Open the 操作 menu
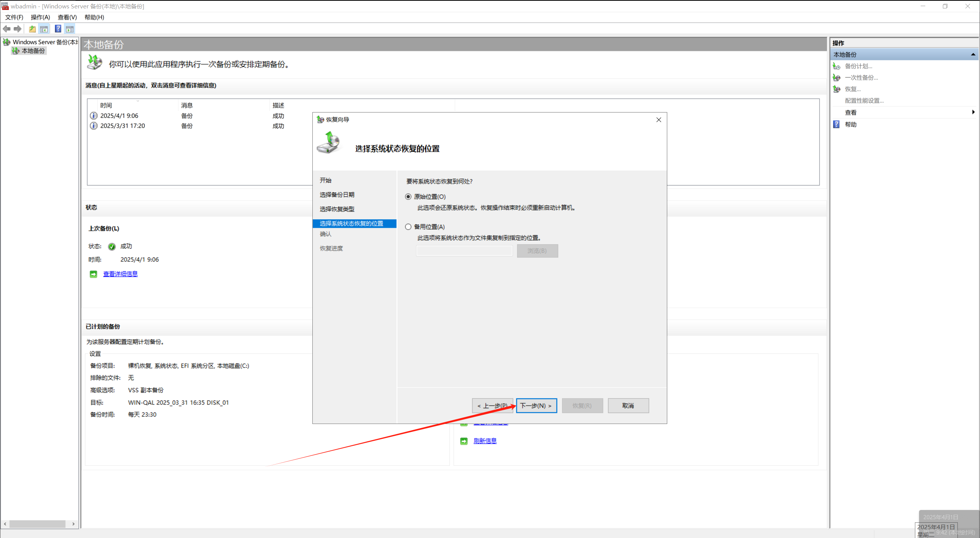Image resolution: width=980 pixels, height=538 pixels. (x=40, y=17)
